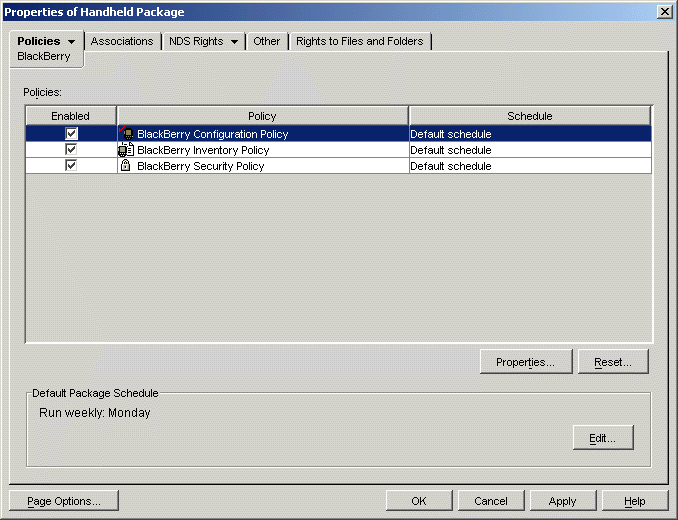Screen dimensions: 678x520
Task: Uncheck BlackBerry Configuration Policy enabled checkbox
Action: (71, 133)
